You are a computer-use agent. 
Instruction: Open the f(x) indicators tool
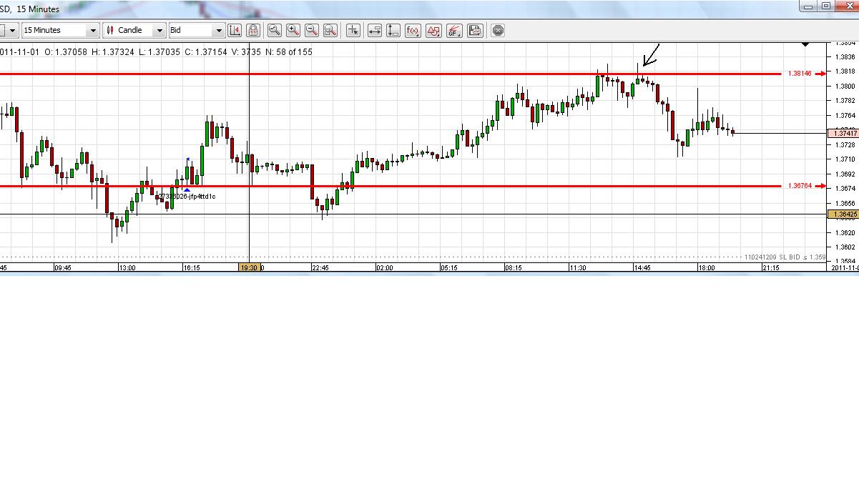point(413,30)
